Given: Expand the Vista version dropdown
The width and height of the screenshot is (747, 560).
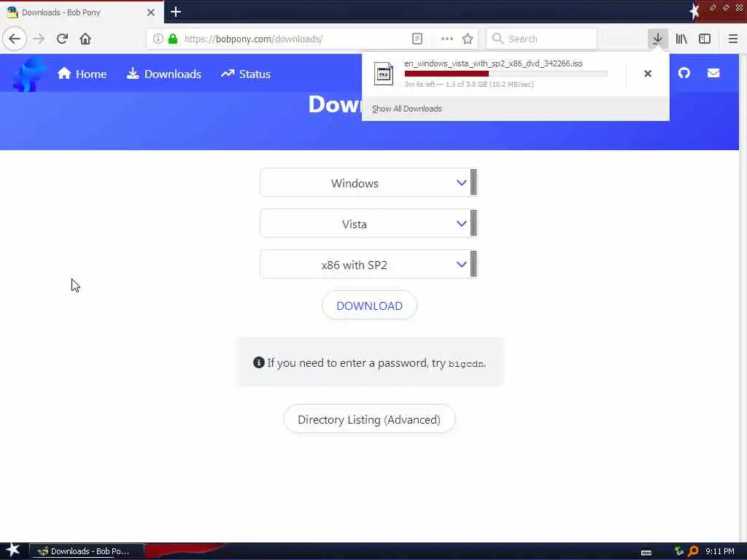Looking at the screenshot, I should click(x=368, y=224).
